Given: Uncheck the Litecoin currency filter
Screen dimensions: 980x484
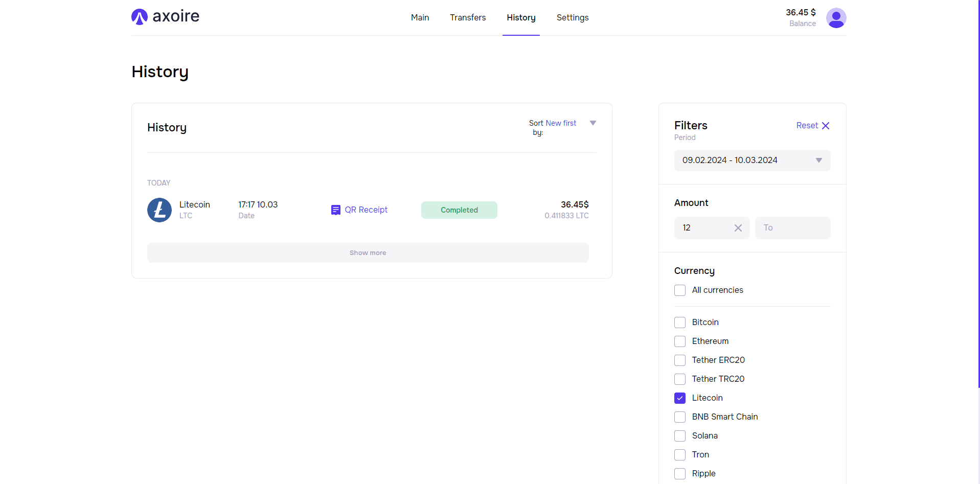Looking at the screenshot, I should [680, 398].
